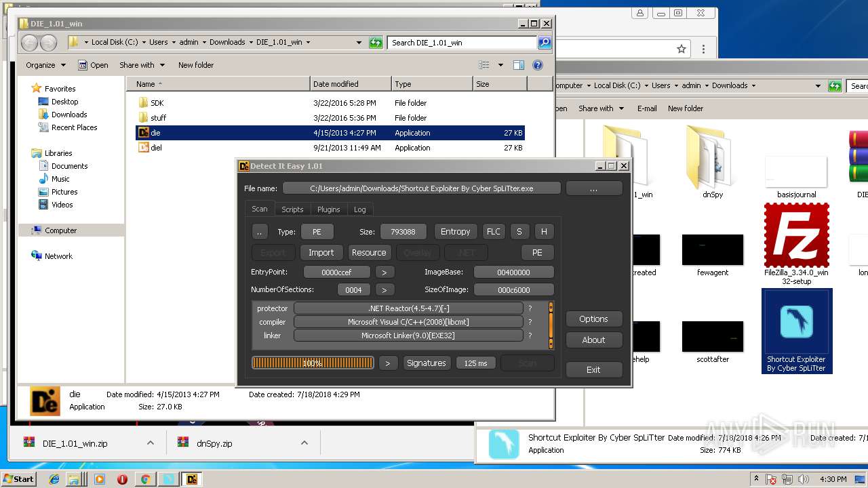Click About button in Detect It Easy
This screenshot has height=488, width=868.
click(x=593, y=340)
